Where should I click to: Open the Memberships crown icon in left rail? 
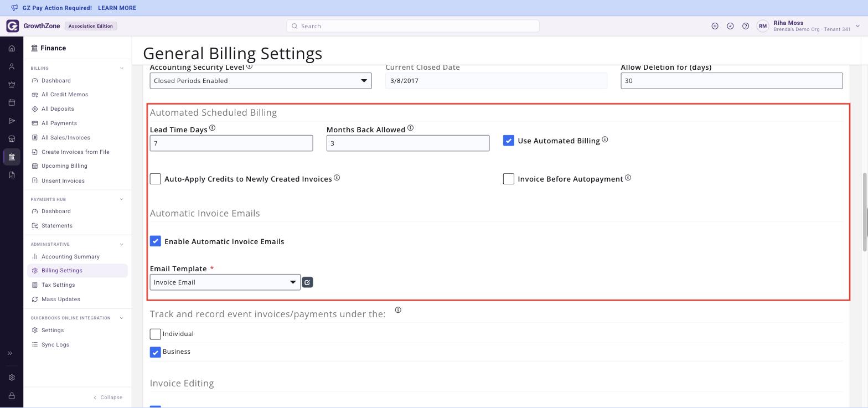[12, 85]
